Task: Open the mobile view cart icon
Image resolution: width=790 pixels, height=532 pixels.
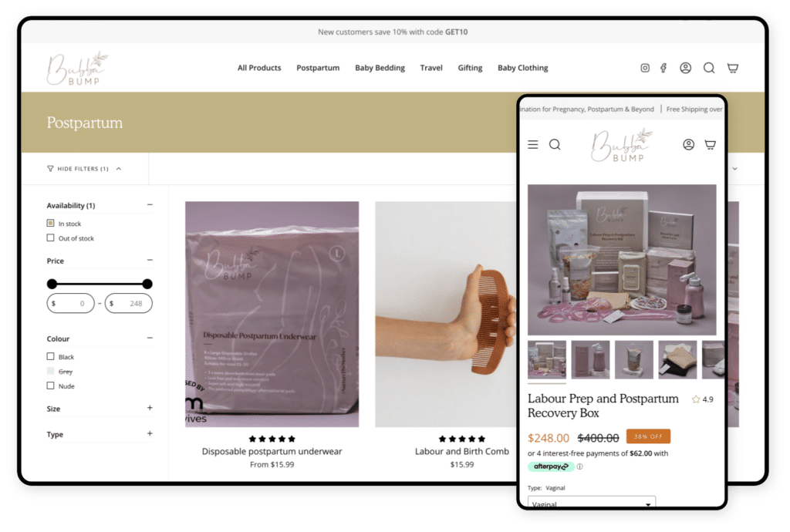Action: pyautogui.click(x=711, y=144)
